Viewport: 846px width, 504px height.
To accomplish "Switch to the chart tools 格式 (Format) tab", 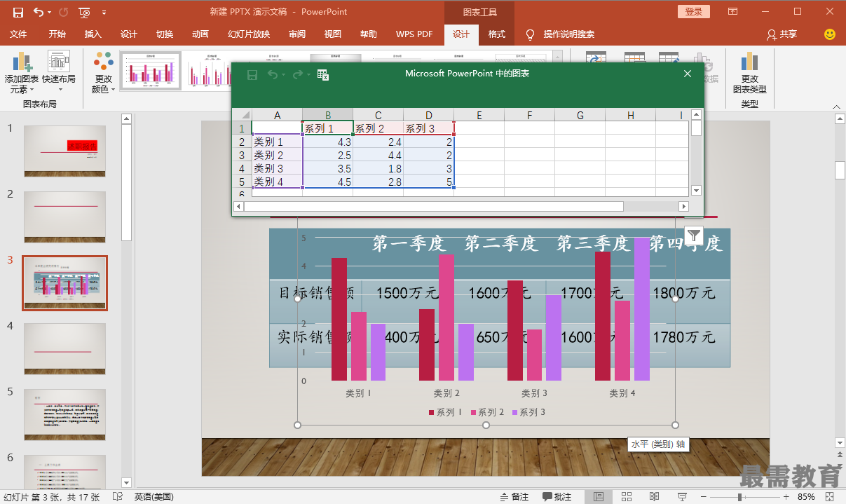I will point(496,34).
